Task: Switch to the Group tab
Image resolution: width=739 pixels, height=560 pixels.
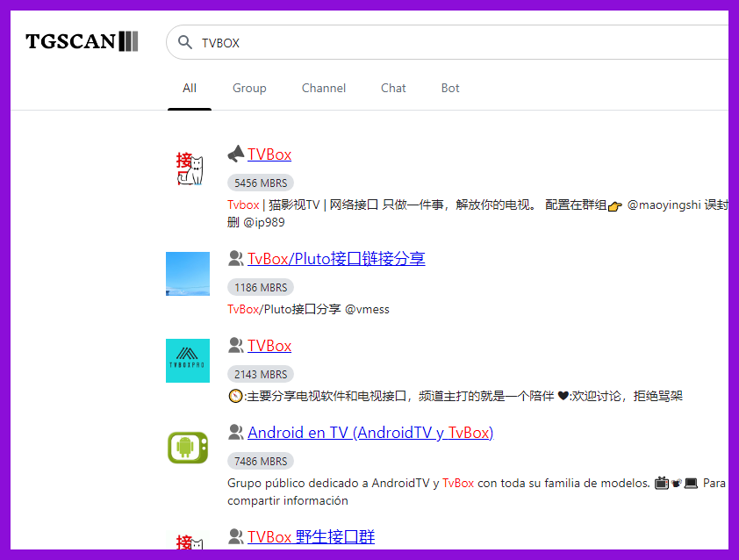Action: 249,88
